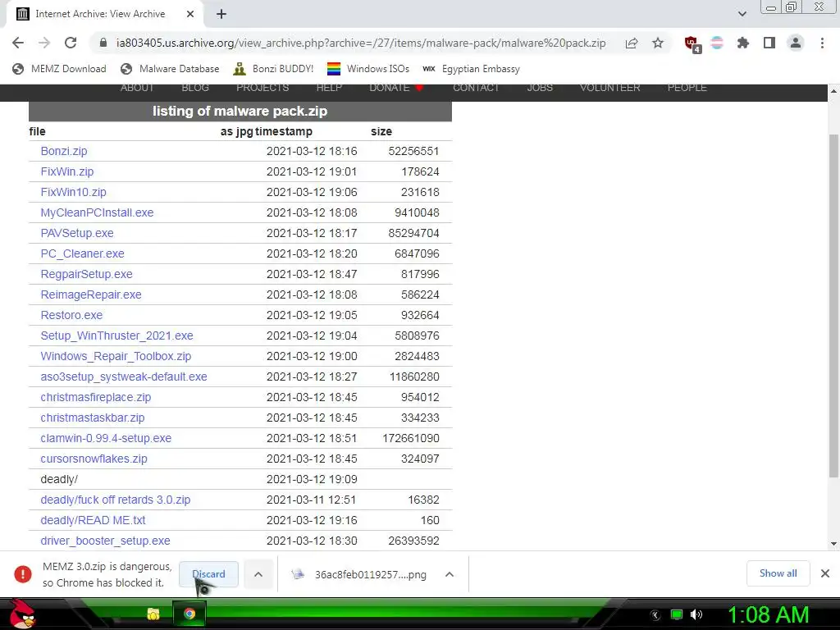Click the page vertical scrollbar thumb

[x=833, y=305]
